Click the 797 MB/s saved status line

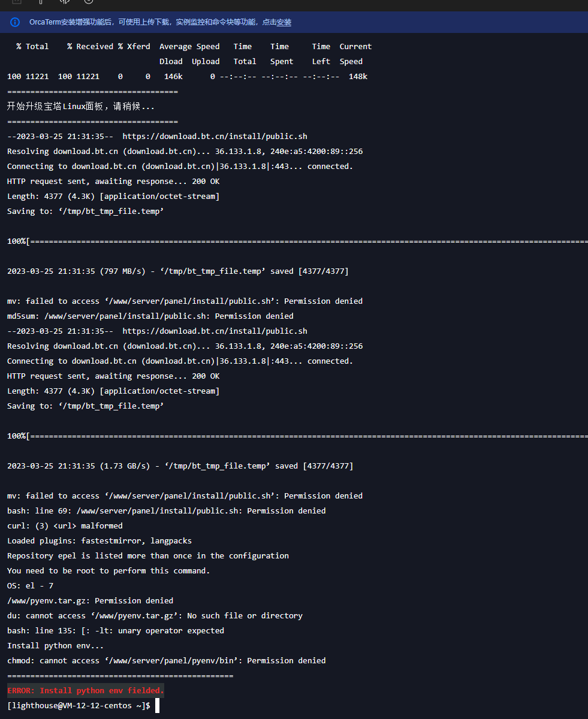(178, 271)
